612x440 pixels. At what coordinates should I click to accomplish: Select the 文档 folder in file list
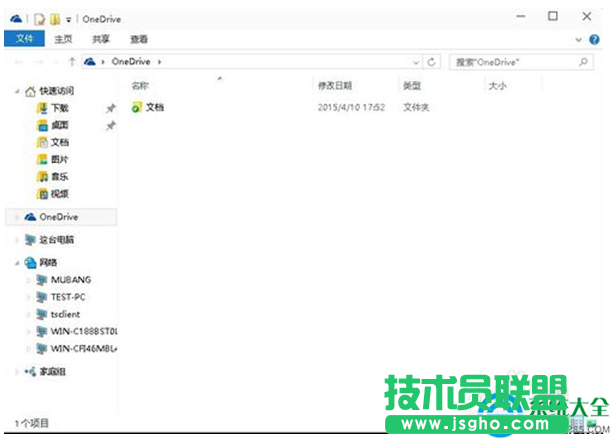pos(155,107)
